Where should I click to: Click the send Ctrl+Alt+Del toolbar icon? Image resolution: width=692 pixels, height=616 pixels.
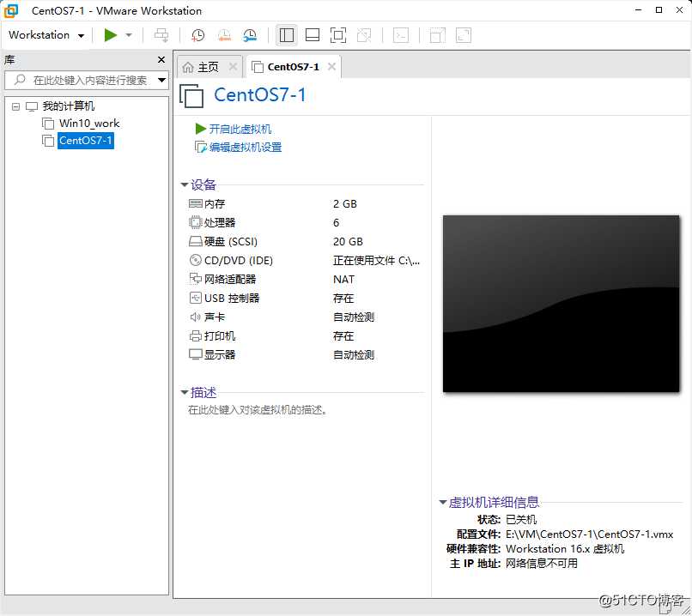point(161,35)
